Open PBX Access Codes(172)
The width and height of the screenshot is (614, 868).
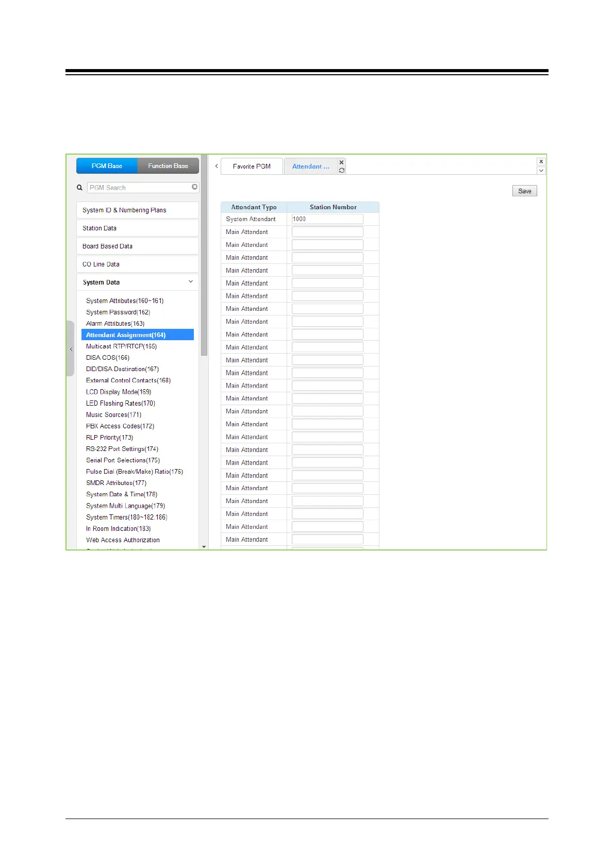(x=120, y=426)
